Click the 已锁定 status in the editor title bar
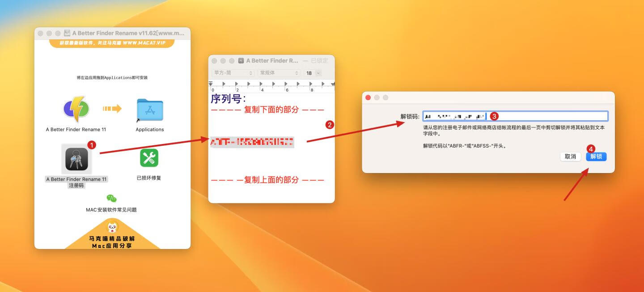Screen dimensions: 644x292 (x=319, y=60)
